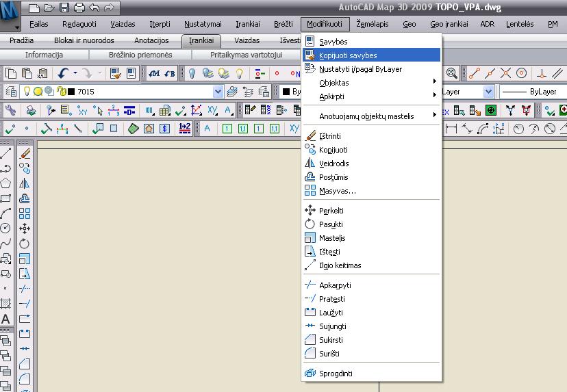This screenshot has width=567, height=392.
Task: Click the Redo arrow in quick access bar
Action: pyautogui.click(x=109, y=8)
